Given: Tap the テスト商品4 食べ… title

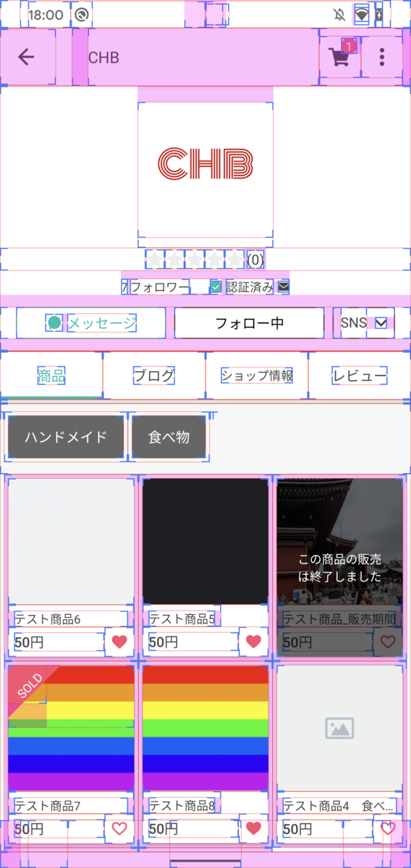Looking at the screenshot, I should coord(339,806).
